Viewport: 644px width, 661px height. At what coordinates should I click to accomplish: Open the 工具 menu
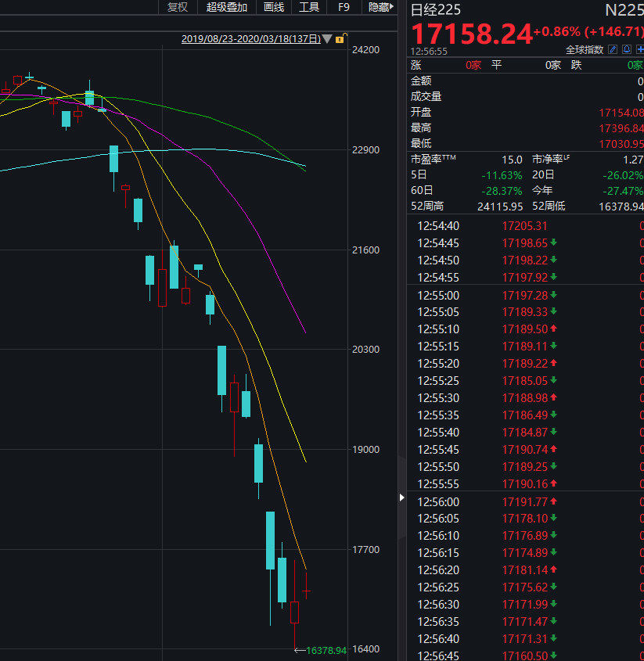point(309,7)
